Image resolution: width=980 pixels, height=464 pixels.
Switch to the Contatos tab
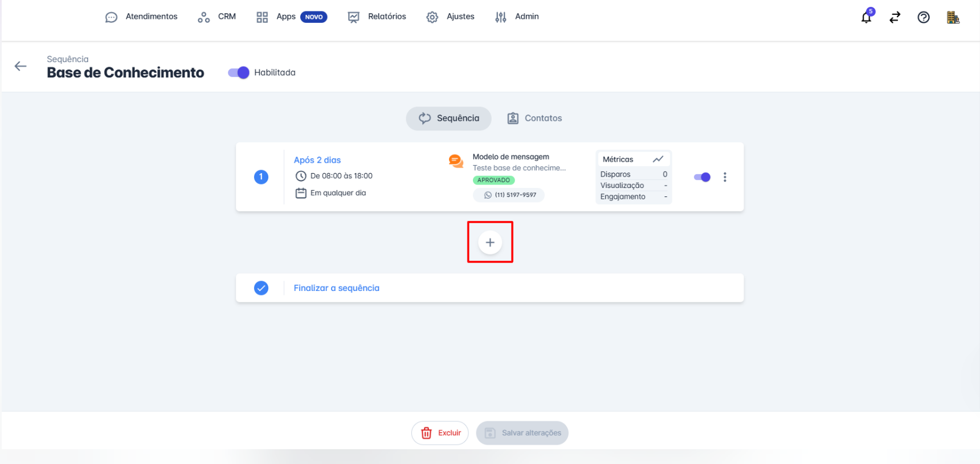tap(534, 118)
